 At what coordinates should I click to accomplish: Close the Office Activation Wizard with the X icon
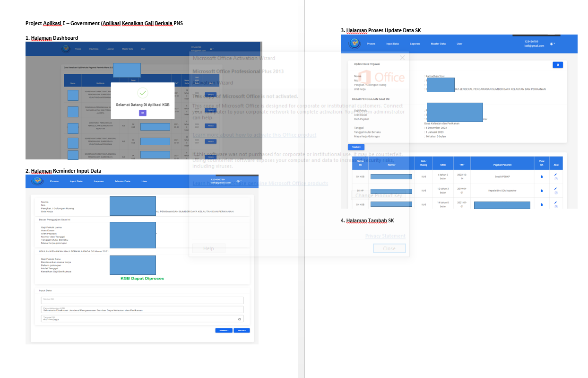(402, 58)
